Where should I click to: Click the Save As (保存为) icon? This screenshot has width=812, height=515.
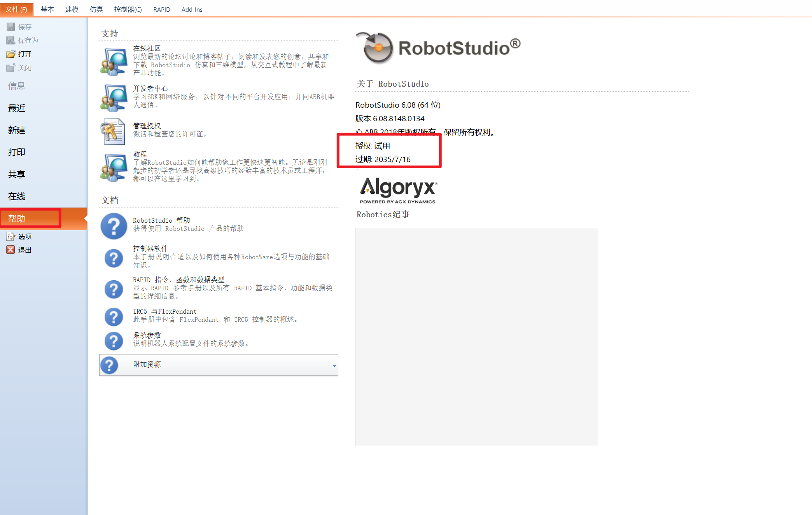pos(11,40)
